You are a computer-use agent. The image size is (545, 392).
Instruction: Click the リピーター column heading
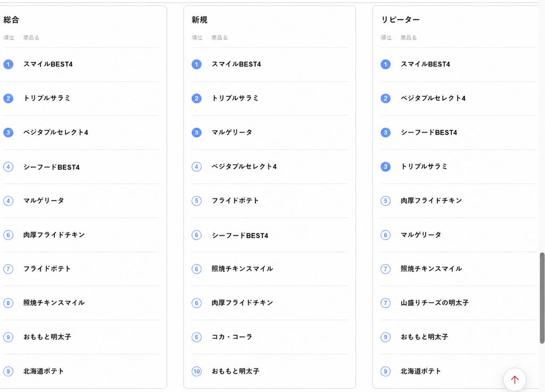(400, 20)
